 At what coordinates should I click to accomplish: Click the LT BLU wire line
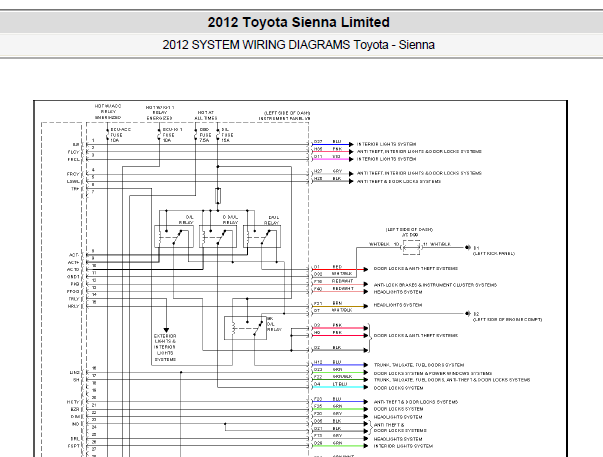338,387
